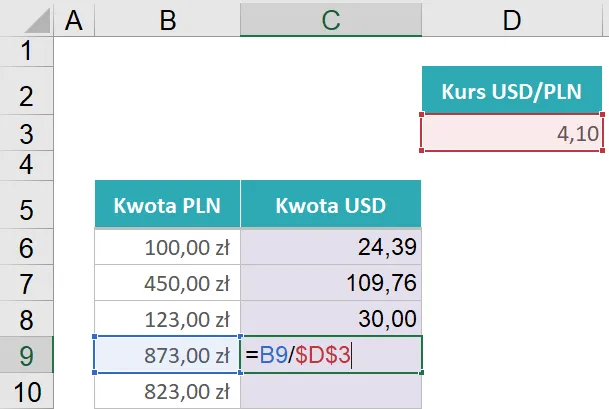Select the cell with 123,00 zł
The width and height of the screenshot is (609, 409).
point(167,319)
